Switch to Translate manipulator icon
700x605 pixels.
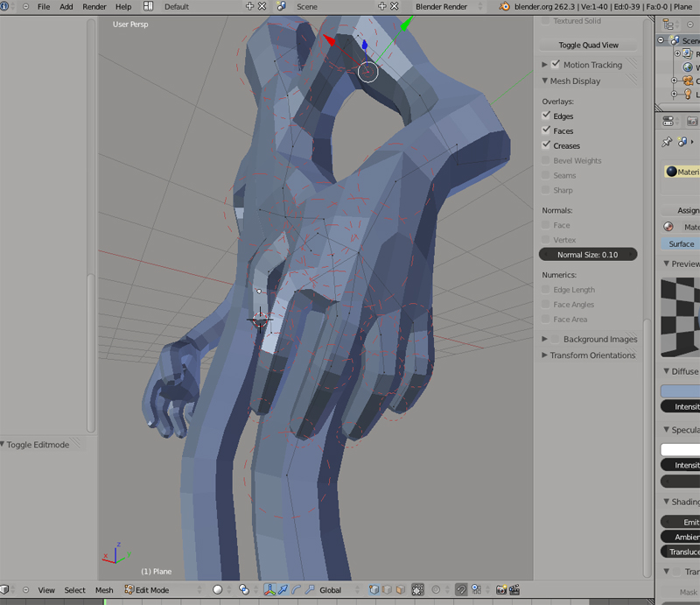pos(284,590)
